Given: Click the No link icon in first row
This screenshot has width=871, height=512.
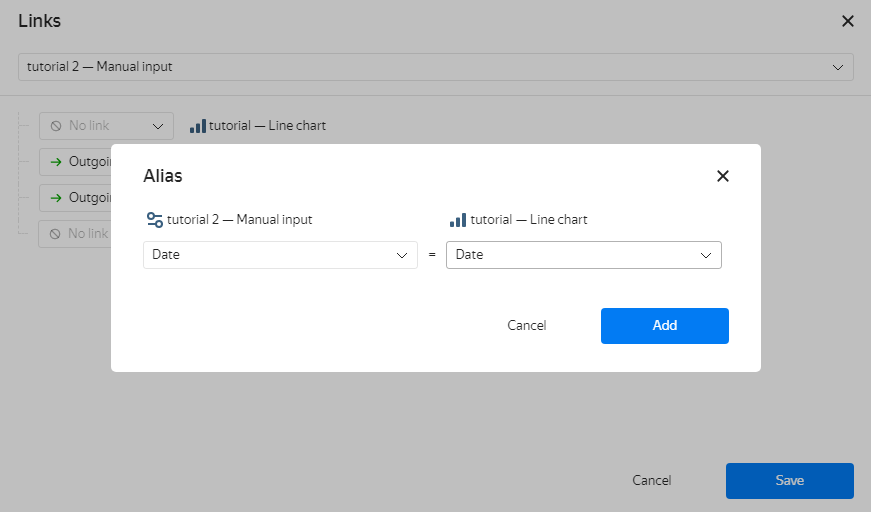Looking at the screenshot, I should point(56,126).
